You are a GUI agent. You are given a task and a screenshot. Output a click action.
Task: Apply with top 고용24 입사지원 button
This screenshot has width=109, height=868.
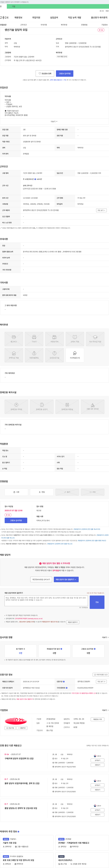tap(65, 73)
